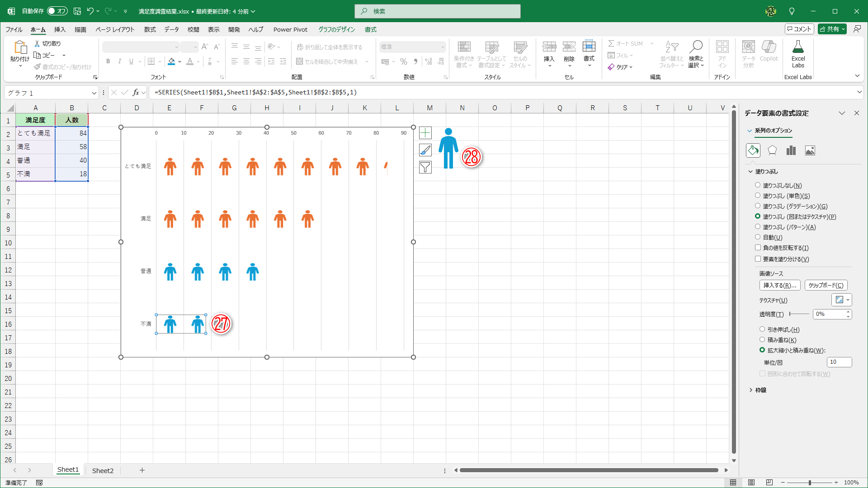
Task: Click the 挿入する(R)... picture button
Action: click(779, 286)
